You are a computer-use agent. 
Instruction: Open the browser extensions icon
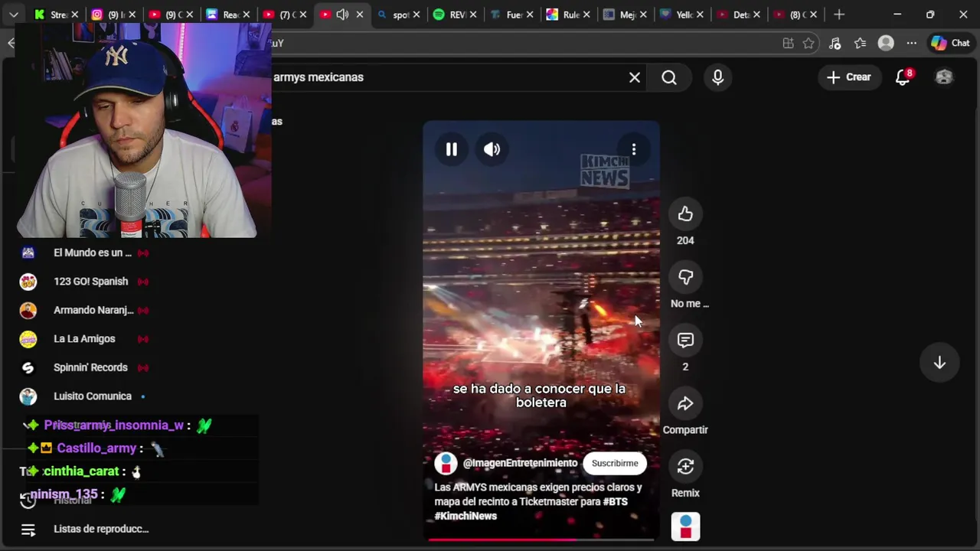pos(835,44)
